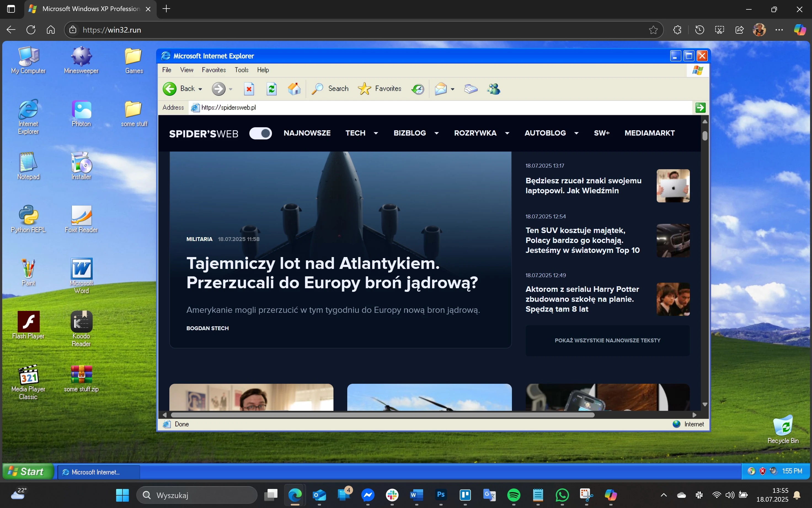Screen dimensions: 812x508
Task: Launch the Installer icon
Action: (x=81, y=166)
